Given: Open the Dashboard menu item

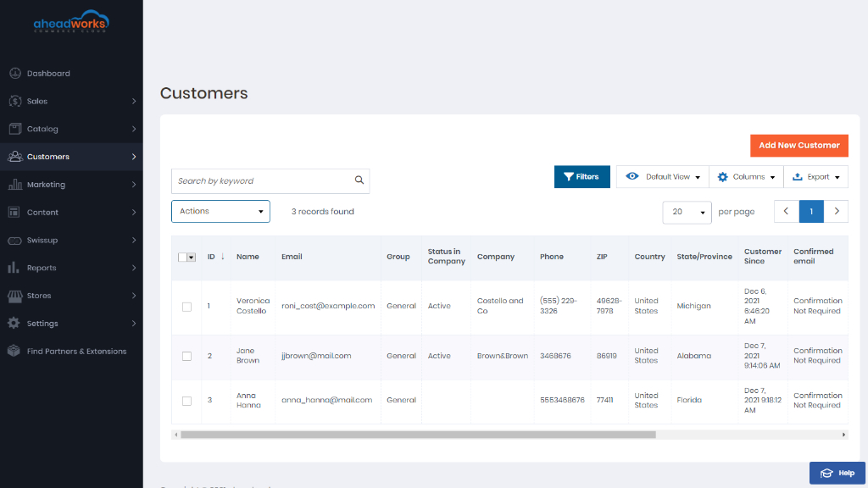Looking at the screenshot, I should tap(71, 73).
